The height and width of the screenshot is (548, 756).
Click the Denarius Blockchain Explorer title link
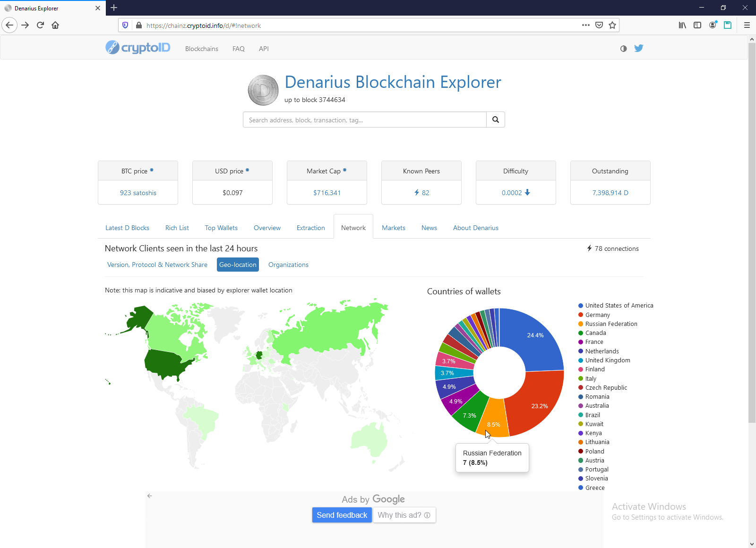[393, 82]
